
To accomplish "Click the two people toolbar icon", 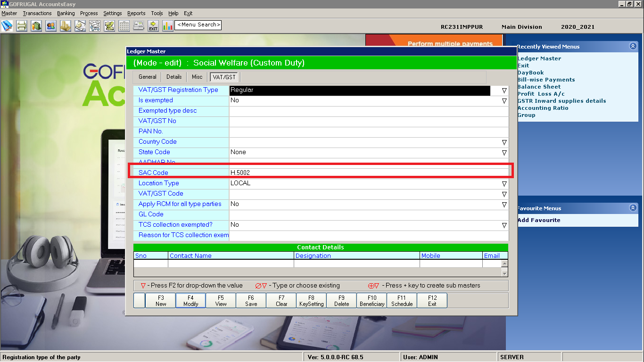I will click(x=51, y=25).
